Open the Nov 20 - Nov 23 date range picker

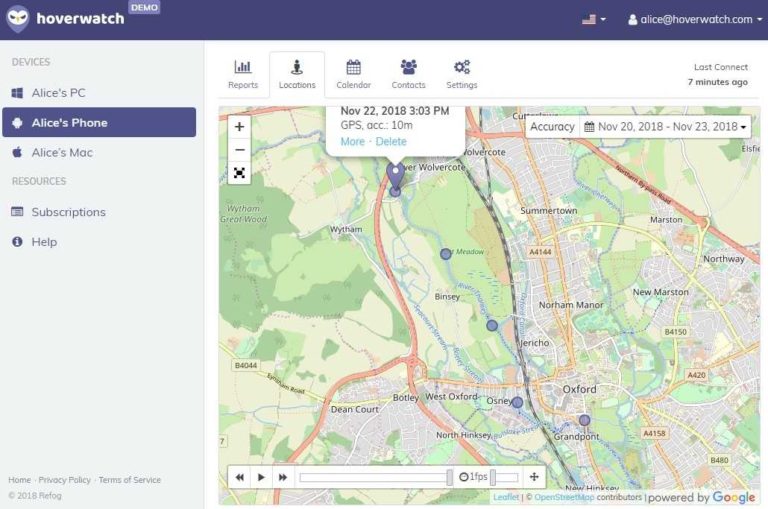pos(665,127)
